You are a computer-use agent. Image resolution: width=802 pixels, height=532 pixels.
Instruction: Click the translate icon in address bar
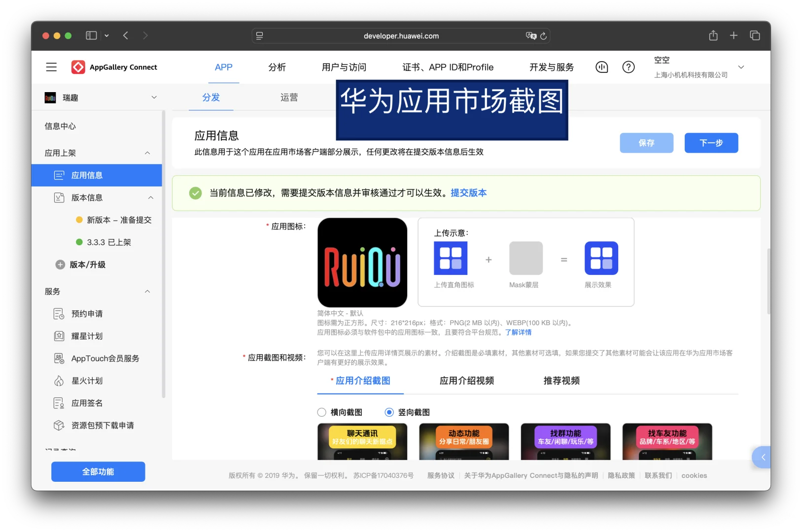tap(531, 36)
